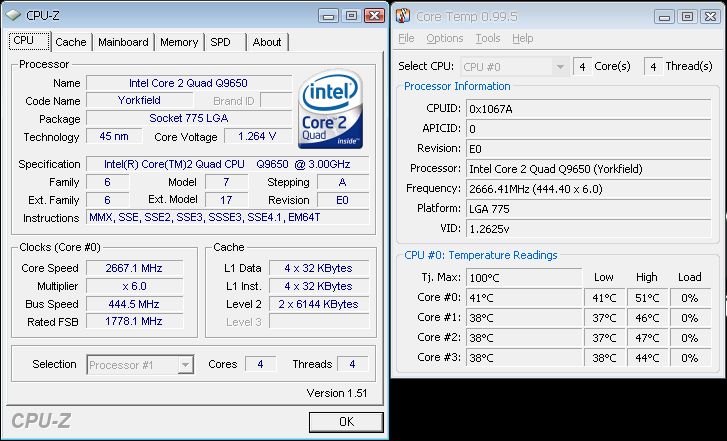Click the Multiplier value 'x 6.0'

(x=134, y=286)
